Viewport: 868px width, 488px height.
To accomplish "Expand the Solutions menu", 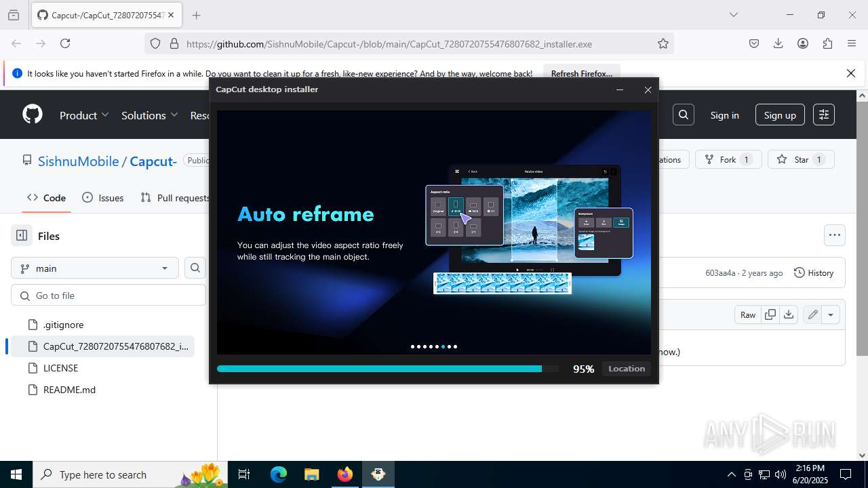I will point(149,115).
